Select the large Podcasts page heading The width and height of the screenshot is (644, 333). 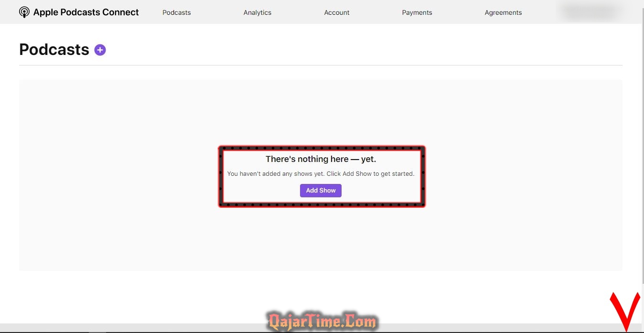tap(54, 50)
